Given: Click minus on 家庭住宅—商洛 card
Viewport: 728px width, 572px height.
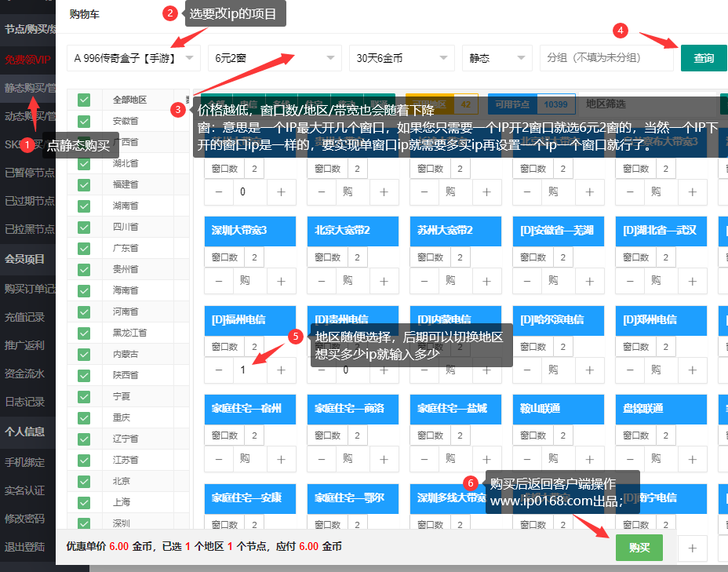Looking at the screenshot, I should (x=322, y=459).
